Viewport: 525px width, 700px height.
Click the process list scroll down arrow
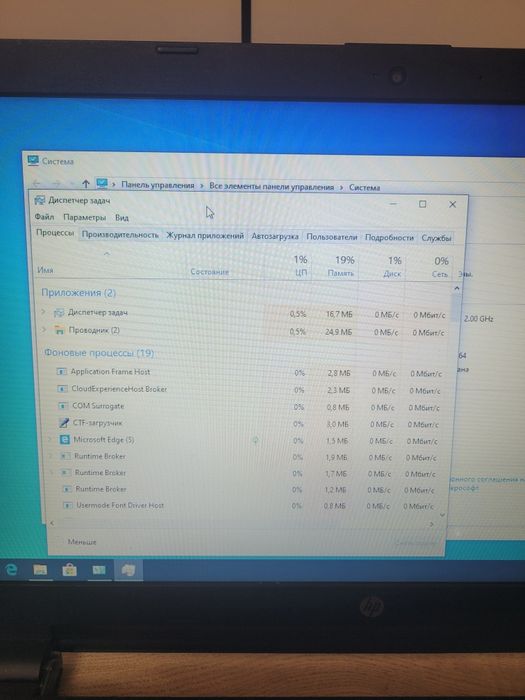click(442, 515)
